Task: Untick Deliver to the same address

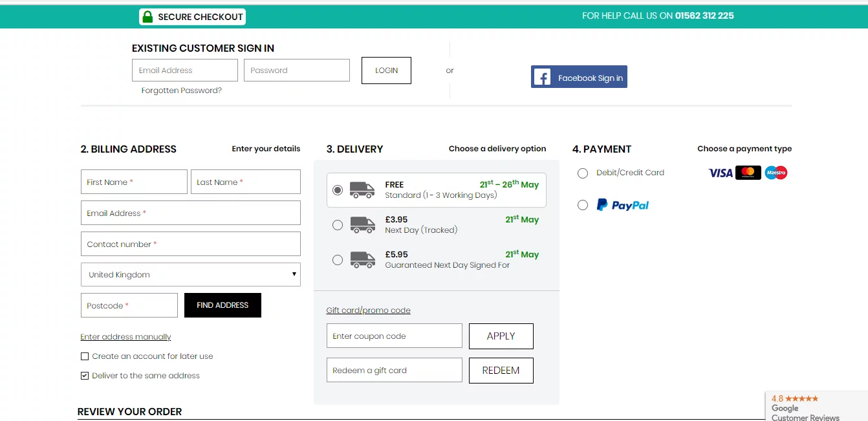Action: pos(85,376)
